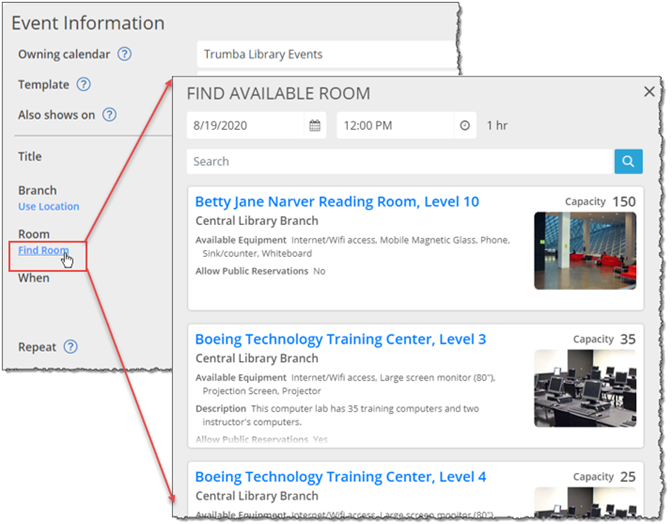Click Capacity 150 value
Image resolution: width=672 pixels, height=524 pixels.
pyautogui.click(x=624, y=201)
